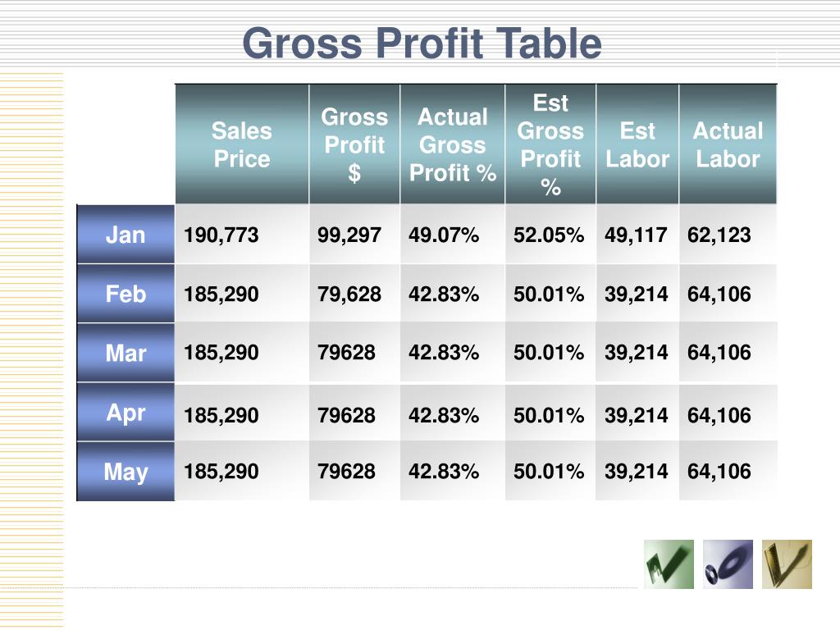Select the Jan 49.07% cell
Image resolution: width=840 pixels, height=630 pixels.
453,235
